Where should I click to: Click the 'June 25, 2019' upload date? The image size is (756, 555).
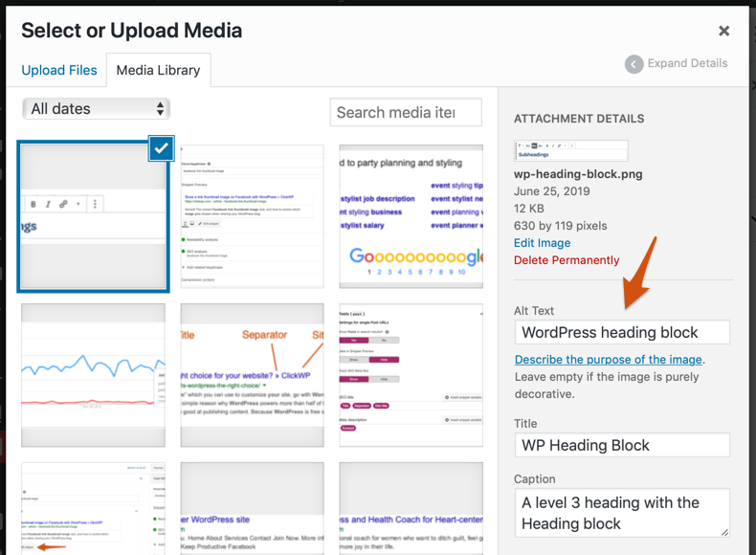tap(551, 191)
